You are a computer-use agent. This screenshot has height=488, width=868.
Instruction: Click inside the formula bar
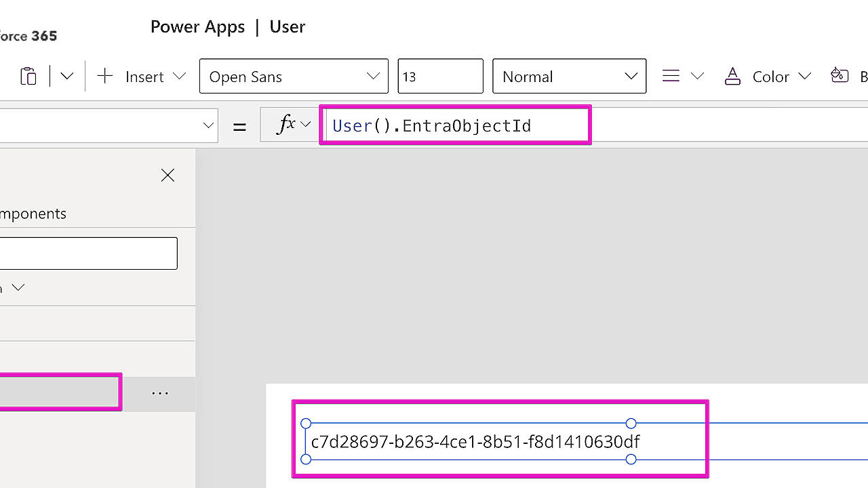pos(454,124)
